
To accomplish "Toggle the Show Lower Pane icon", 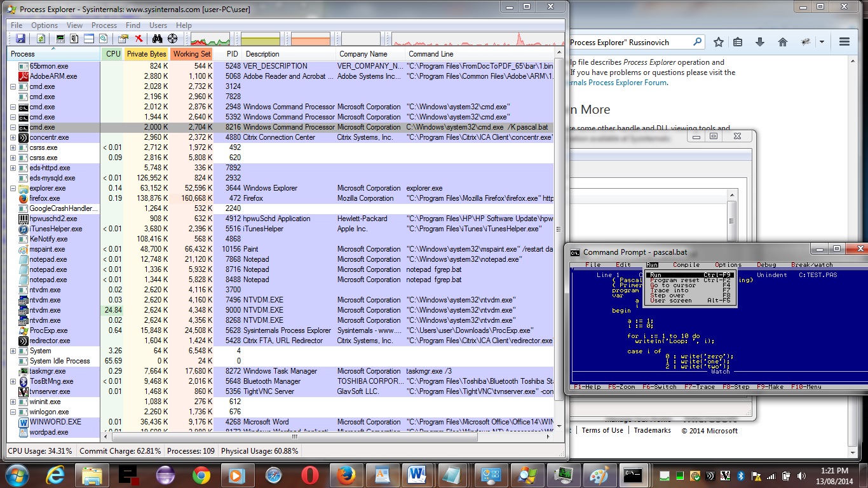I will [90, 39].
